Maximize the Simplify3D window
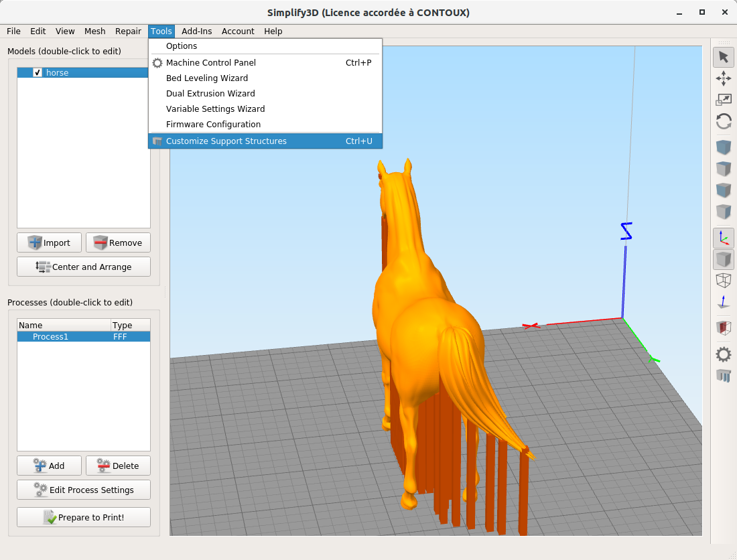 (701, 13)
